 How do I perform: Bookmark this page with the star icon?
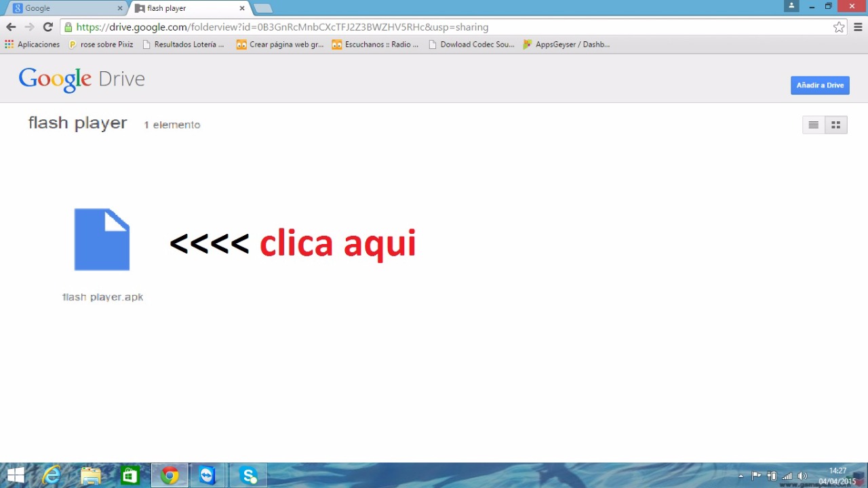[x=839, y=27]
